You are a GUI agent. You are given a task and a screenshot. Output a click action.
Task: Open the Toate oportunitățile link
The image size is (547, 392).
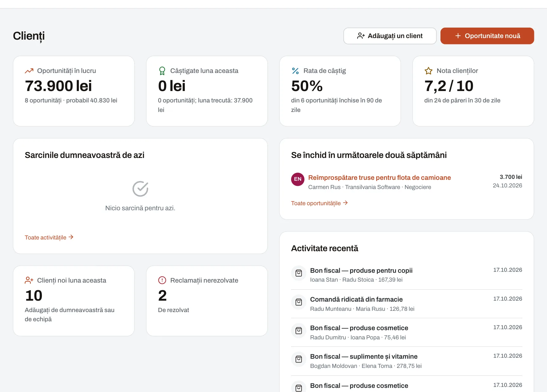[320, 203]
